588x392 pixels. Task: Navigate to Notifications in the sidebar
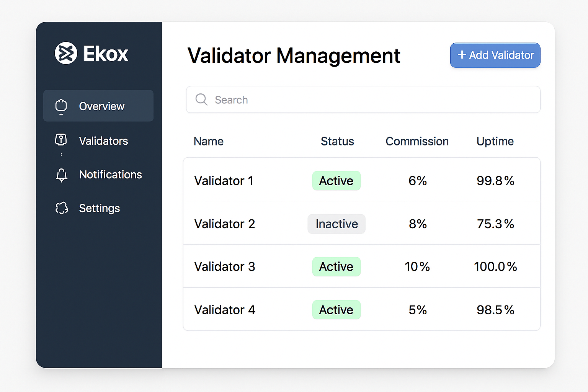coord(110,175)
